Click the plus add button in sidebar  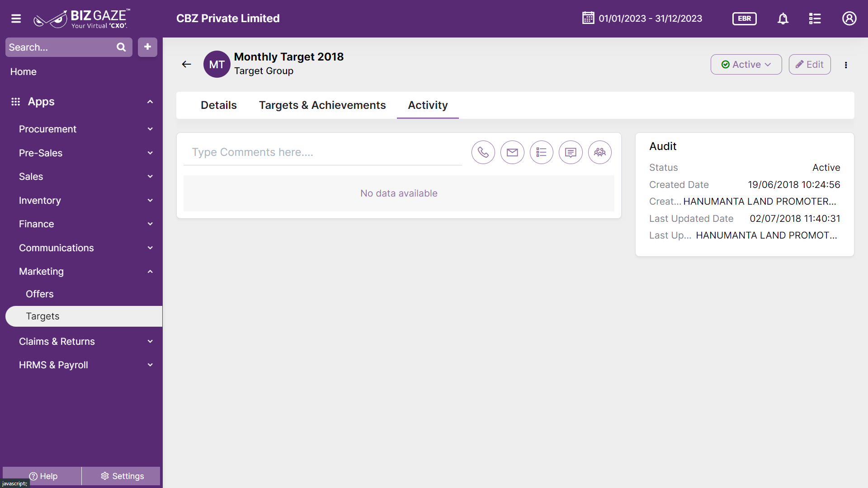click(147, 47)
